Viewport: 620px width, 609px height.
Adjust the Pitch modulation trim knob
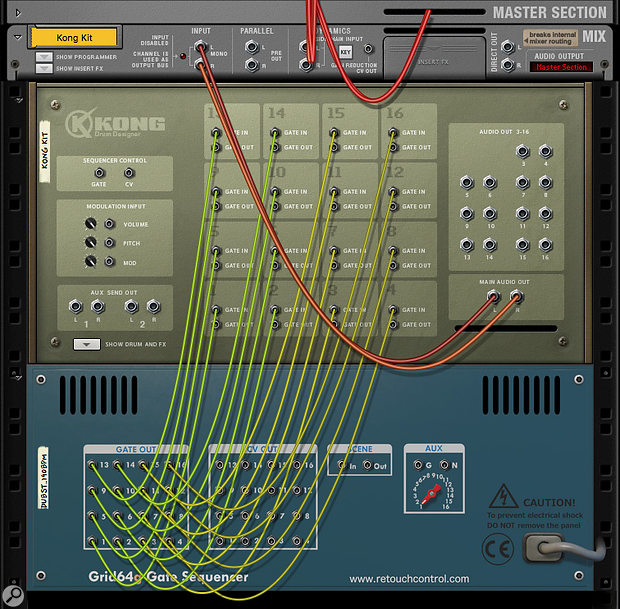pyautogui.click(x=91, y=242)
